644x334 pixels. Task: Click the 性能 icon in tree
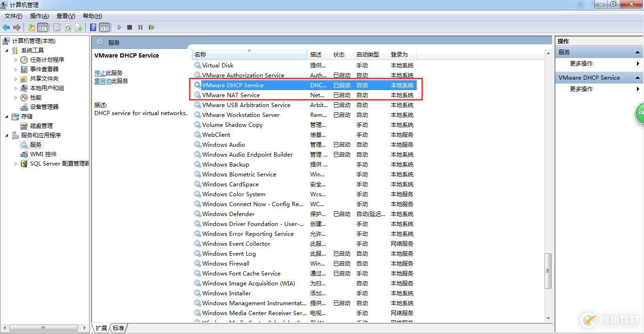[x=24, y=98]
